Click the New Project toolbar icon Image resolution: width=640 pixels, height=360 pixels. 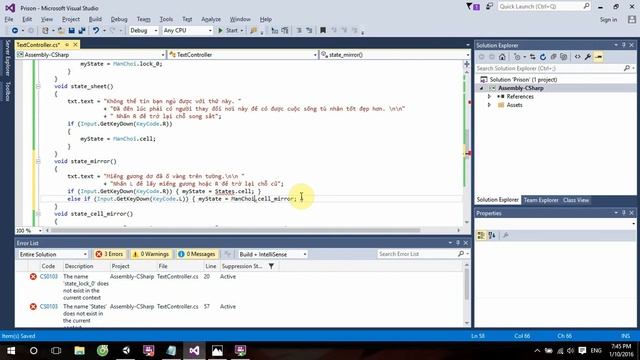pos(45,31)
